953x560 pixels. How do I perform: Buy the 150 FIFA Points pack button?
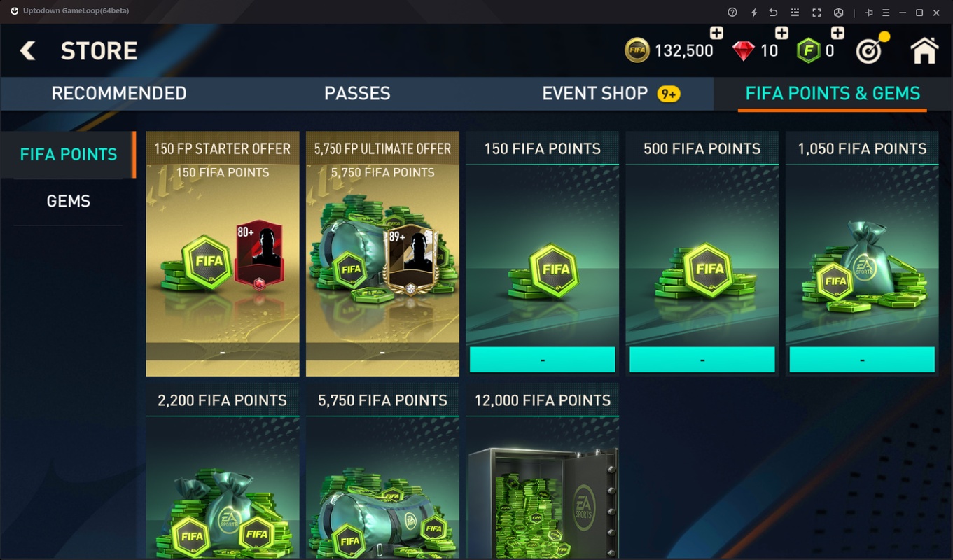pyautogui.click(x=542, y=360)
